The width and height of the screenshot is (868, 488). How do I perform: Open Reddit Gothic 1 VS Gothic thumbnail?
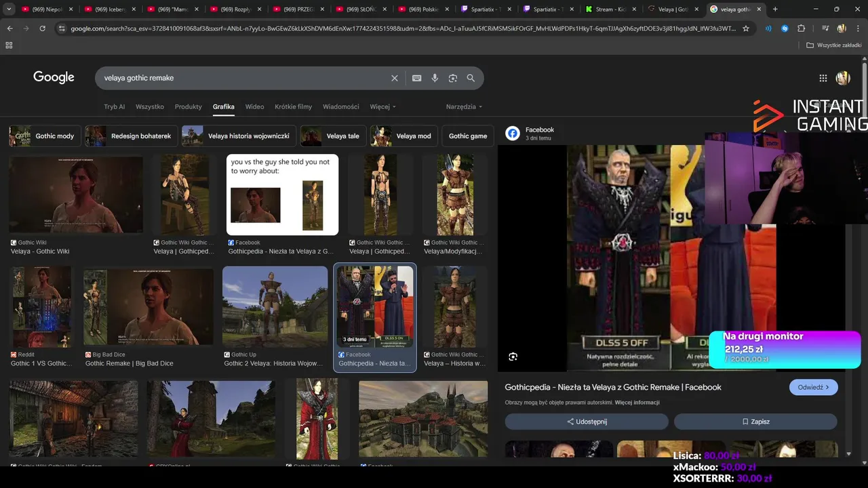coord(41,306)
